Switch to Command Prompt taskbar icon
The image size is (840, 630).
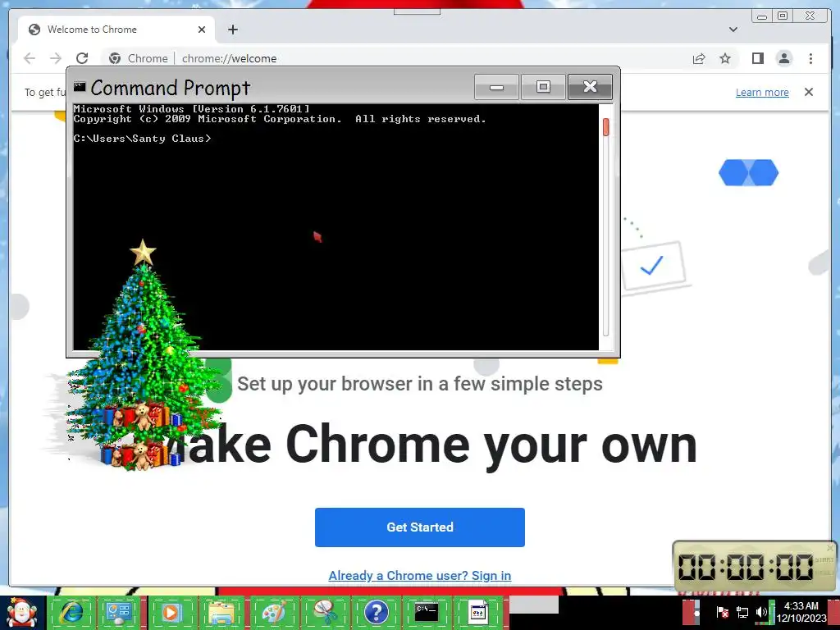pos(427,613)
